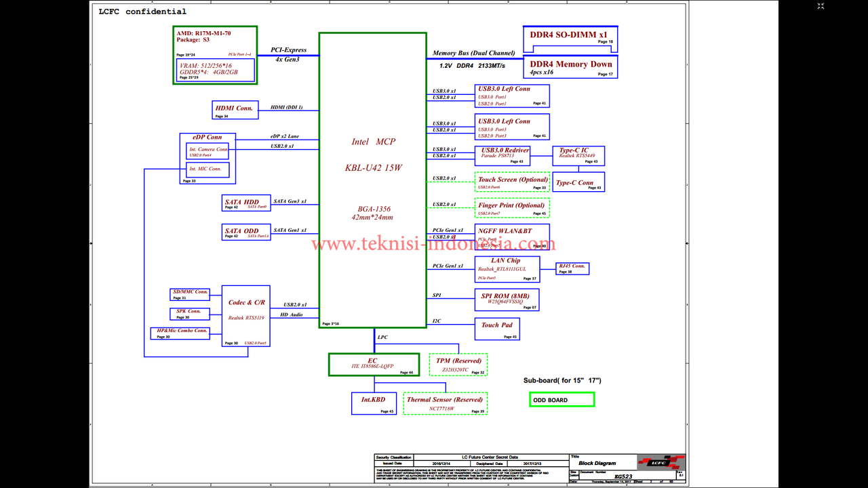The width and height of the screenshot is (868, 488).
Task: Select the 'HP&Mic Combo Conn.' block
Action: pyautogui.click(x=180, y=333)
